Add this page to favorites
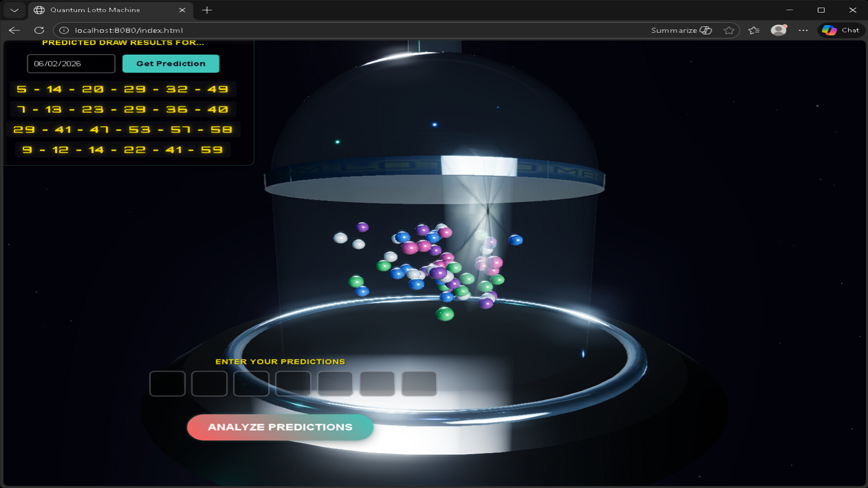Screen dimensions: 868x488 click(x=729, y=30)
